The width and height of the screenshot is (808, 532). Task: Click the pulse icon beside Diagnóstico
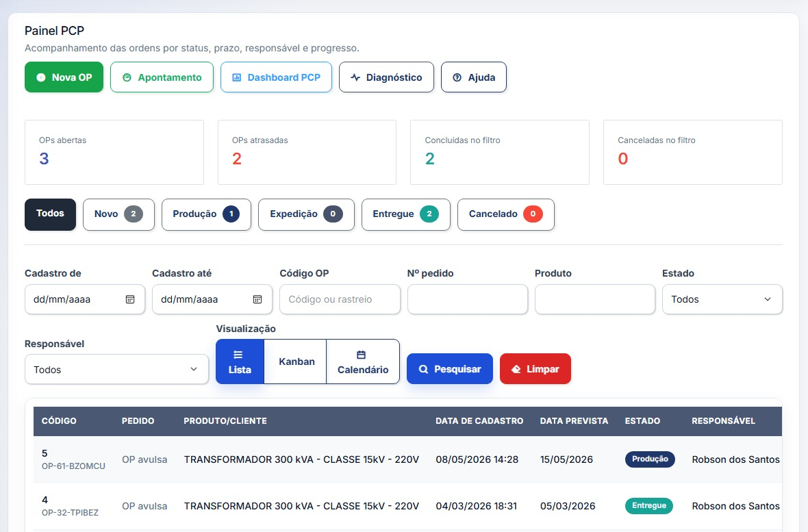click(355, 77)
